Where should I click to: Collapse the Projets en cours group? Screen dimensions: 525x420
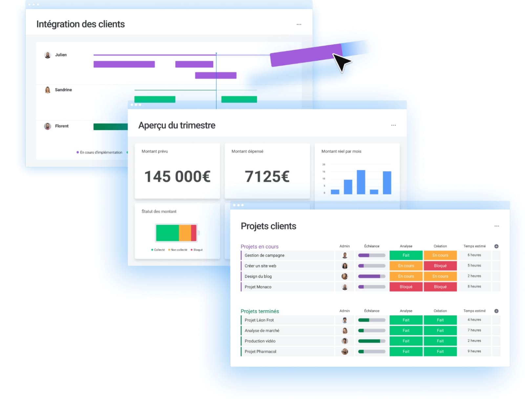(260, 246)
